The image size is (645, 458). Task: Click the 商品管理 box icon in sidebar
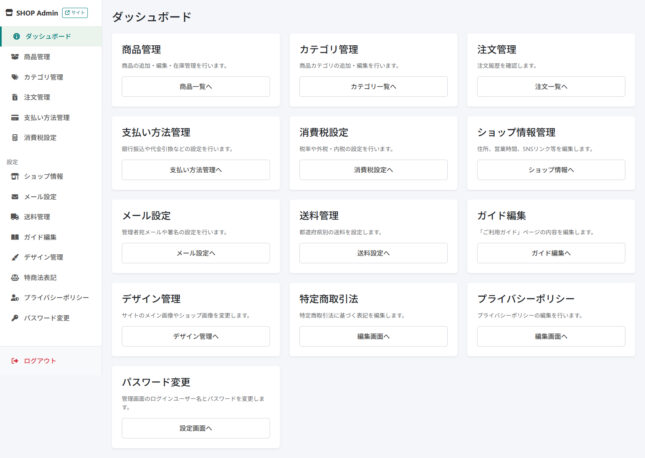point(14,57)
